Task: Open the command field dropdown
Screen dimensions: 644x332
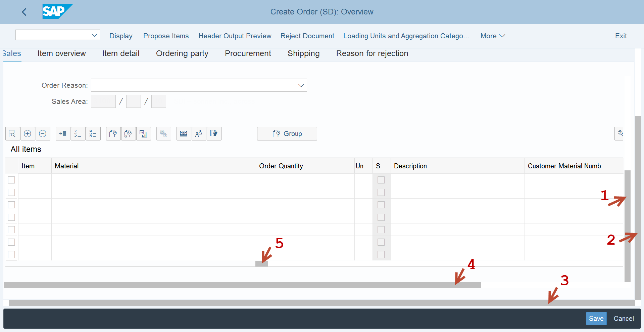Action: [95, 35]
